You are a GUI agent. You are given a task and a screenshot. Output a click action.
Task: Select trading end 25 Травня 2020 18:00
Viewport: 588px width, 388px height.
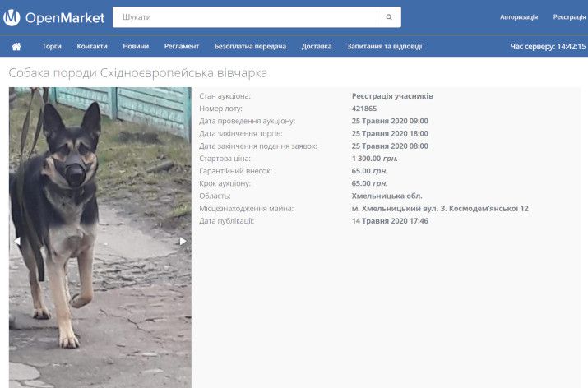coord(390,133)
